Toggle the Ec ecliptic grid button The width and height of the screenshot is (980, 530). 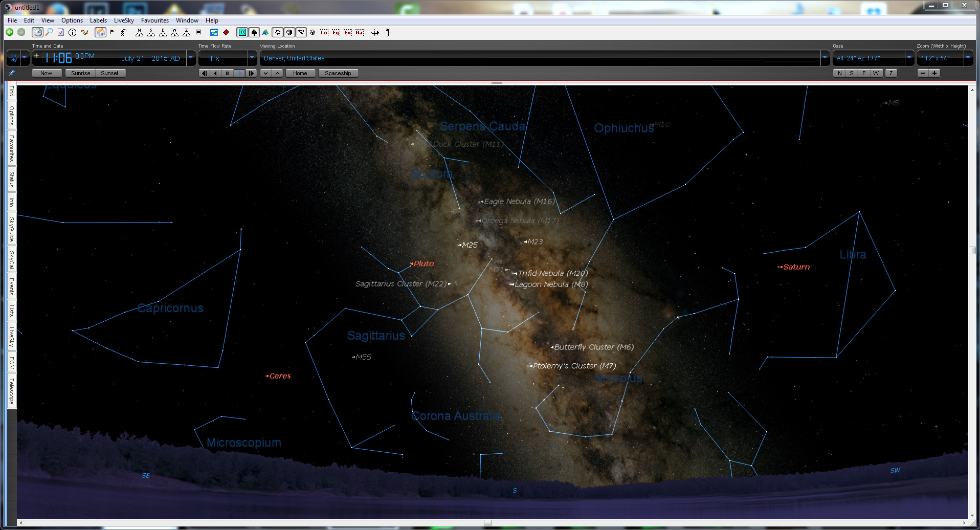click(348, 32)
